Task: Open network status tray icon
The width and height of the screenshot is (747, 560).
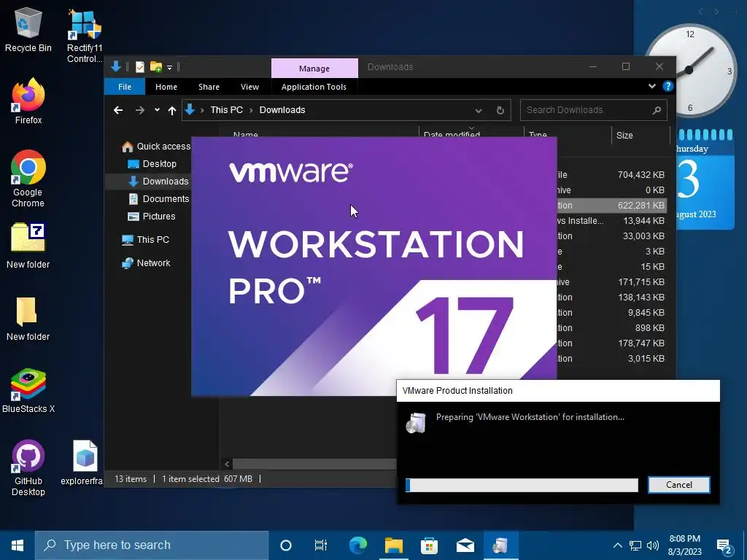Action: (635, 545)
